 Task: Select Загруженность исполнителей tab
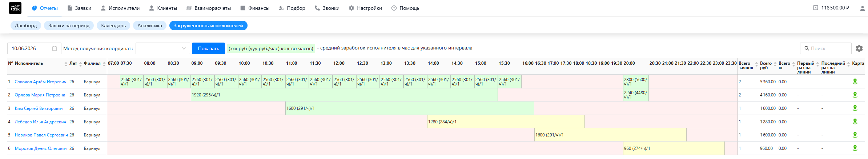[x=208, y=25]
